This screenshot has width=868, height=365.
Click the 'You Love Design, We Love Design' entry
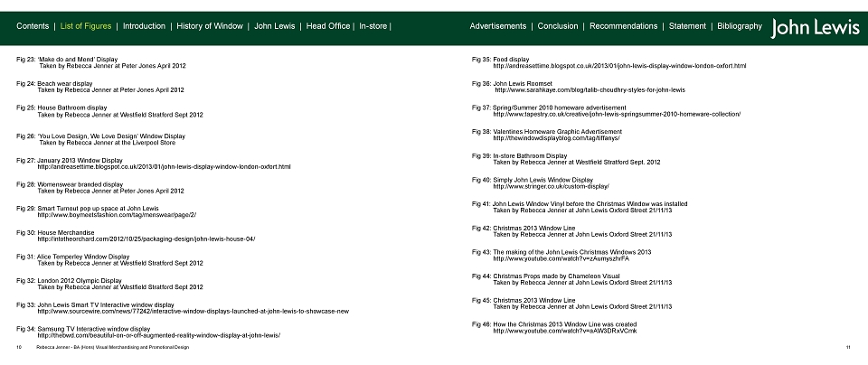click(100, 136)
